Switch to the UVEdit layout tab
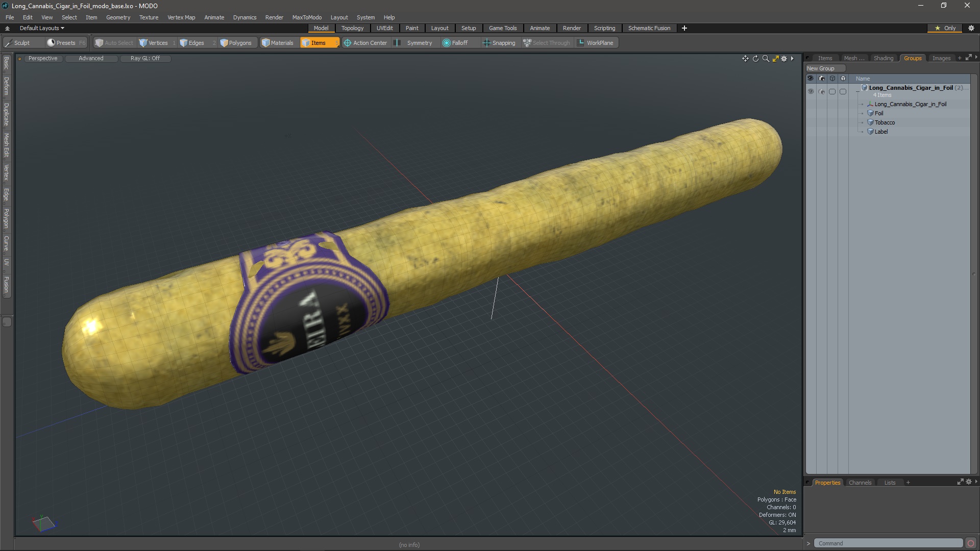This screenshot has height=551, width=980. (384, 28)
